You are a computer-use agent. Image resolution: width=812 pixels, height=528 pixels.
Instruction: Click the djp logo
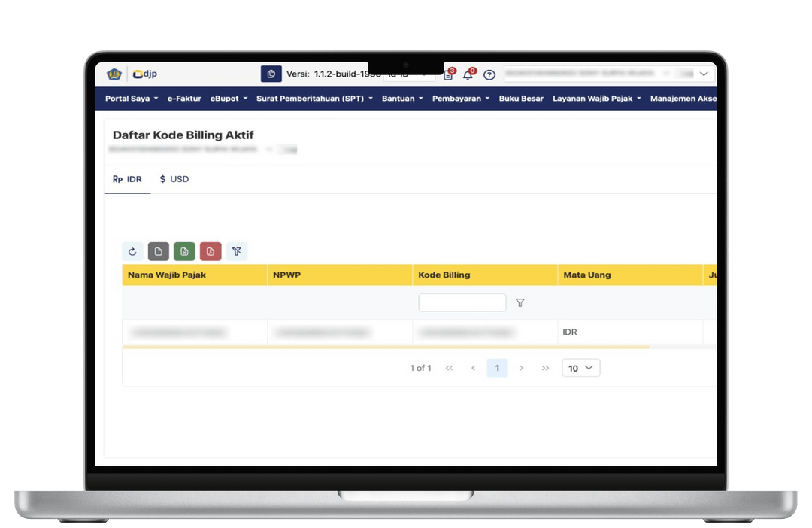[x=145, y=74]
